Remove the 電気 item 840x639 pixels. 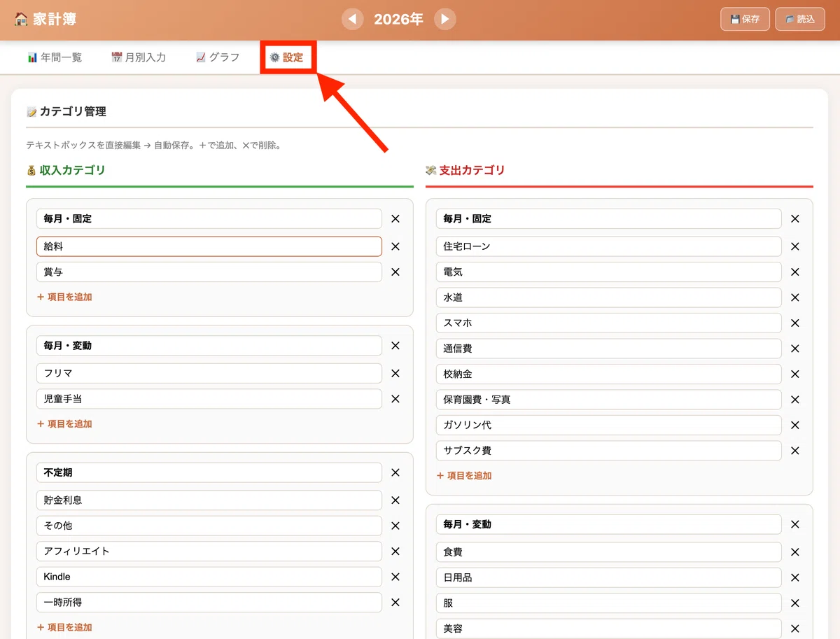(795, 272)
